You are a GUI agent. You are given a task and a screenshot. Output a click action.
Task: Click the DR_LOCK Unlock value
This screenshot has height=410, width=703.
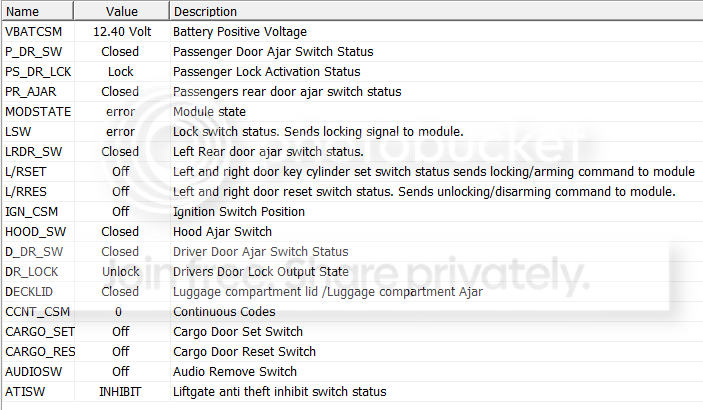click(121, 272)
